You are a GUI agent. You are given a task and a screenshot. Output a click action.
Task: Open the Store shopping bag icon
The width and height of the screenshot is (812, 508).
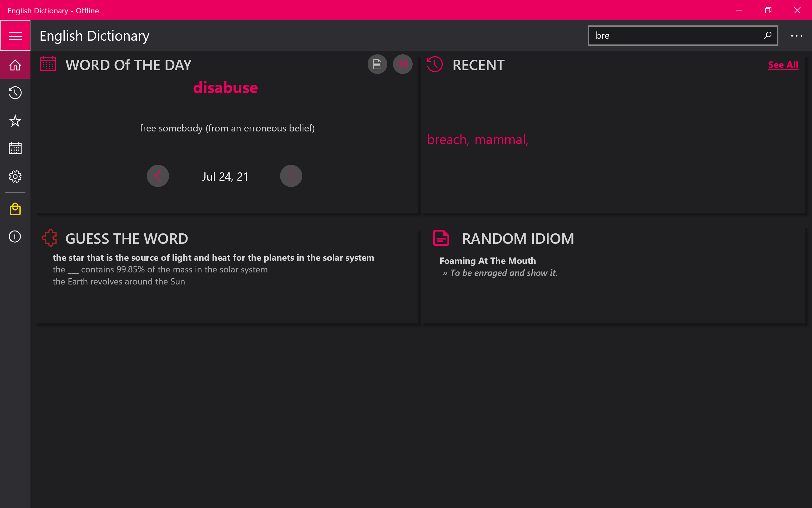point(15,209)
